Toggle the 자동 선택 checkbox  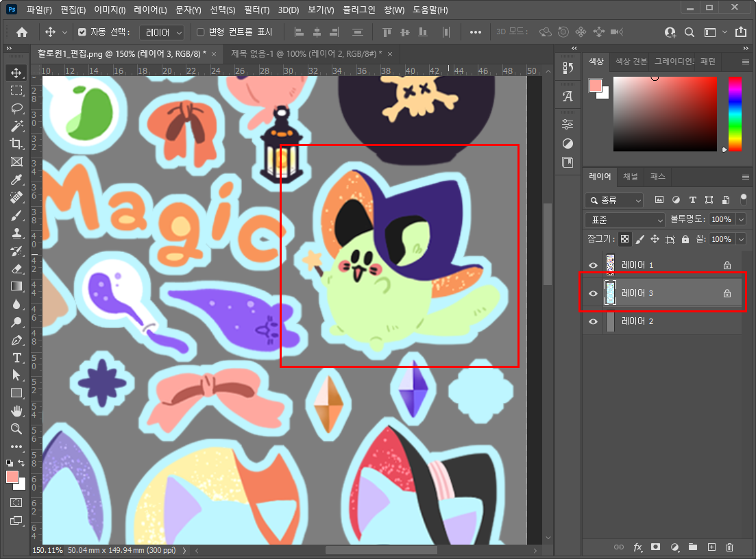click(82, 32)
